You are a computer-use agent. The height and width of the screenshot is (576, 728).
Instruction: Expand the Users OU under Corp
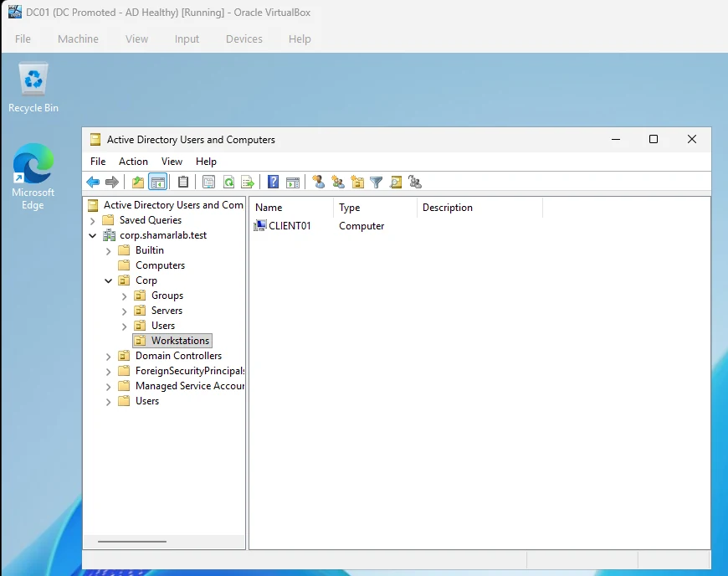coord(124,326)
